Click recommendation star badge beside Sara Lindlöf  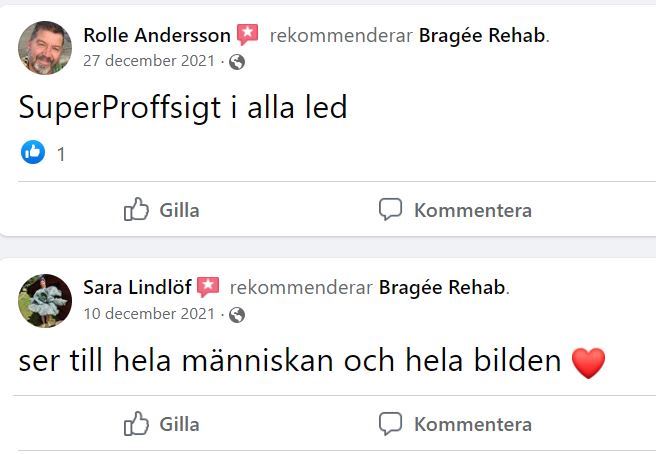tap(208, 287)
